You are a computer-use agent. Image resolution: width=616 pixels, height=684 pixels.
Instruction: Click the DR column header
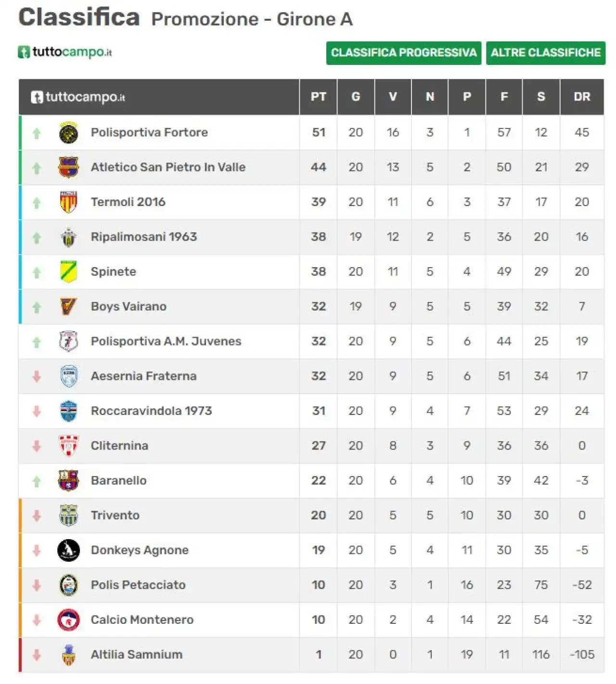coord(582,97)
